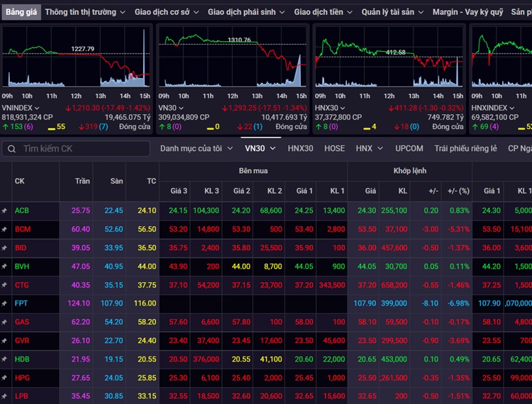This screenshot has height=404, width=532.
Task: Click CTG matched volume 658,200
Action: pyautogui.click(x=394, y=286)
